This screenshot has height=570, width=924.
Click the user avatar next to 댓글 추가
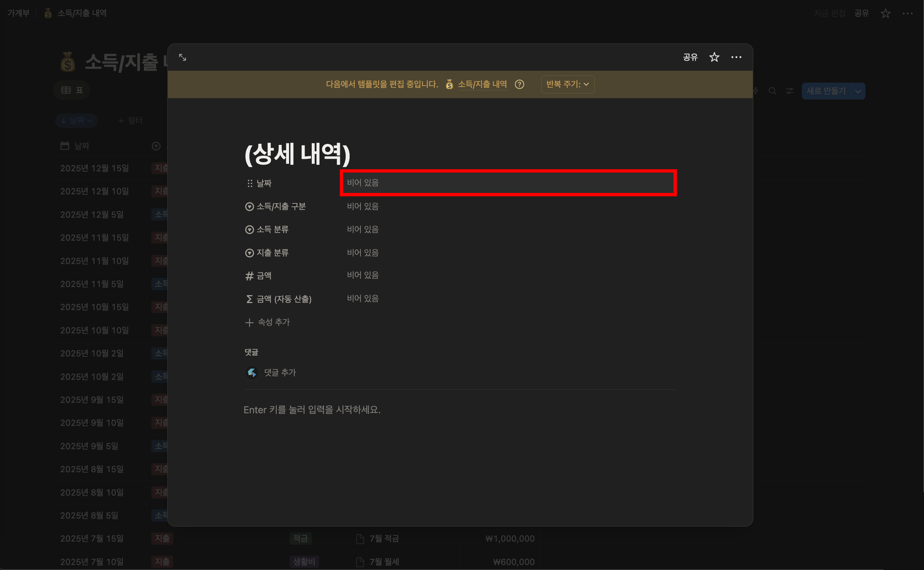coord(252,373)
